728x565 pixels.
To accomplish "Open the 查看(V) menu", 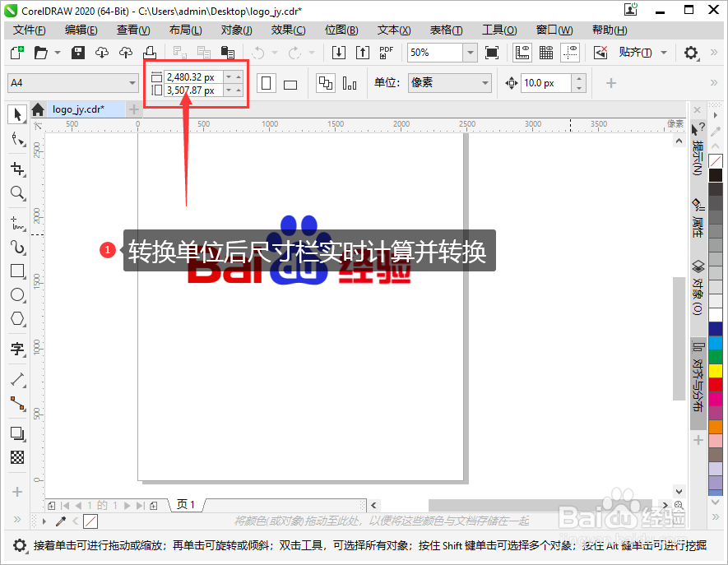I will coord(133,30).
